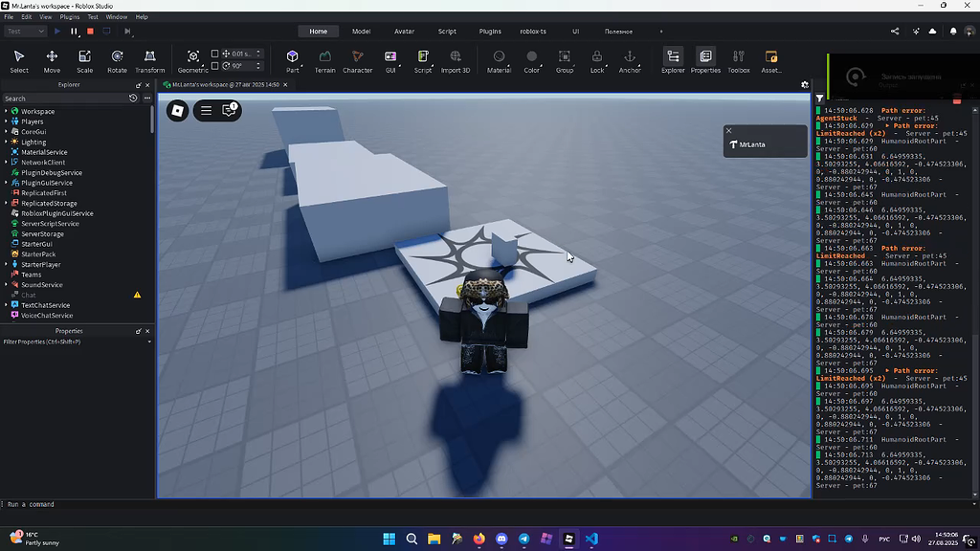Viewport: 980px width, 551px height.
Task: Open the Material Manager
Action: (498, 59)
